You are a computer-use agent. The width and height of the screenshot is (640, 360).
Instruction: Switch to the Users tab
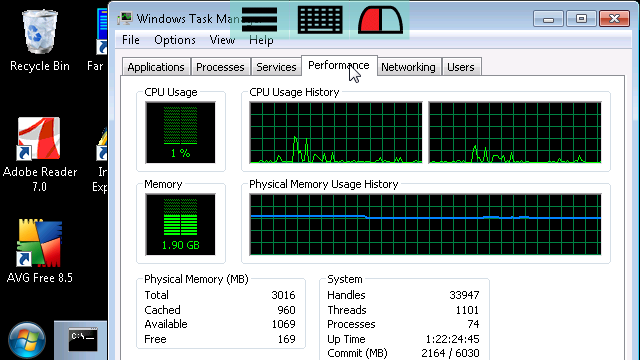point(461,67)
